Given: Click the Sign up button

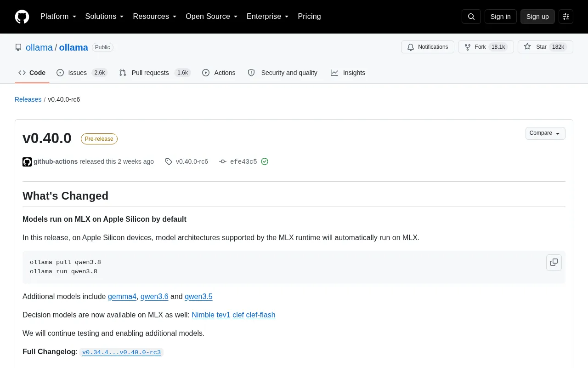Looking at the screenshot, I should 537,17.
